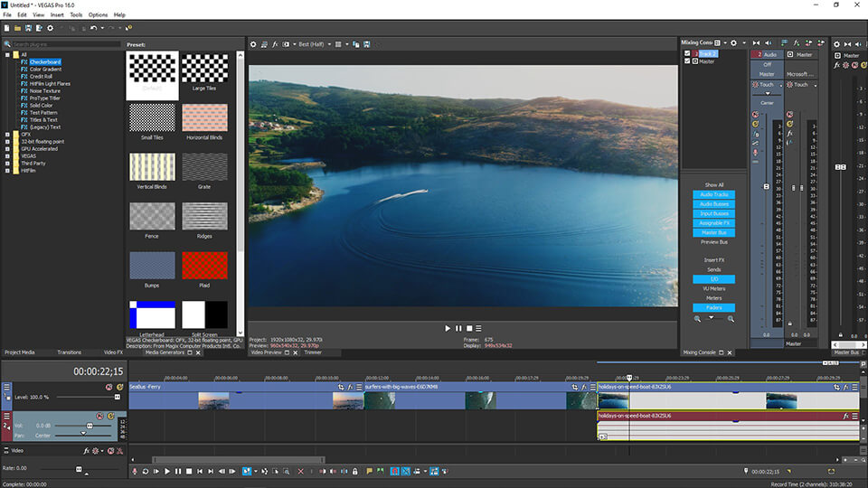Image resolution: width=868 pixels, height=488 pixels.
Task: Click the Go to Start transport button
Action: pyautogui.click(x=200, y=472)
